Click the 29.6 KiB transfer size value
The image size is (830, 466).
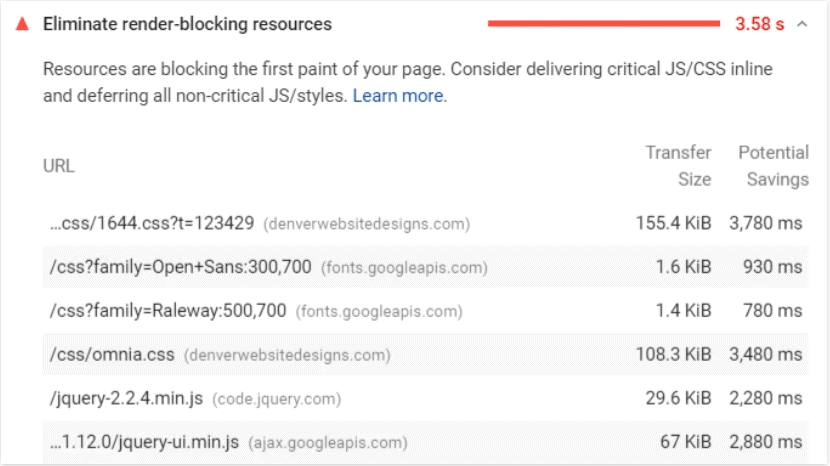[x=678, y=398]
